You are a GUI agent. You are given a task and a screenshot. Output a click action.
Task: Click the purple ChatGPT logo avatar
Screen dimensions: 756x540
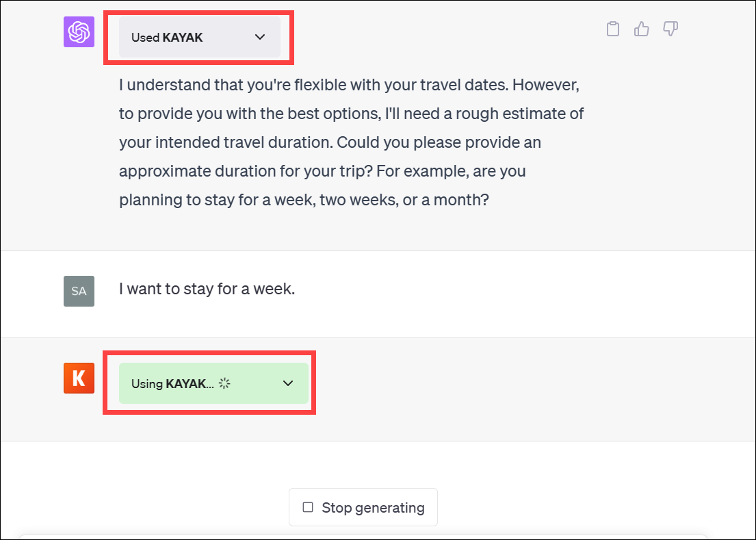click(x=79, y=32)
